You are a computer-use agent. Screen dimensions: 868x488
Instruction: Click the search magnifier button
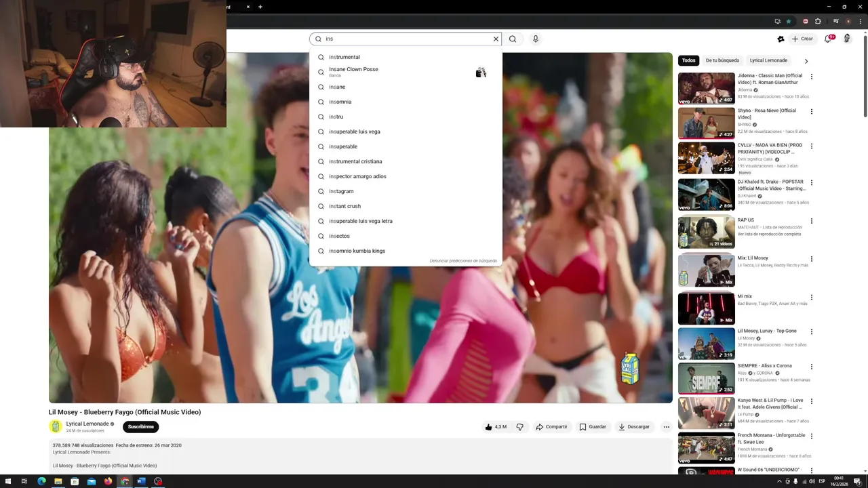tap(513, 39)
